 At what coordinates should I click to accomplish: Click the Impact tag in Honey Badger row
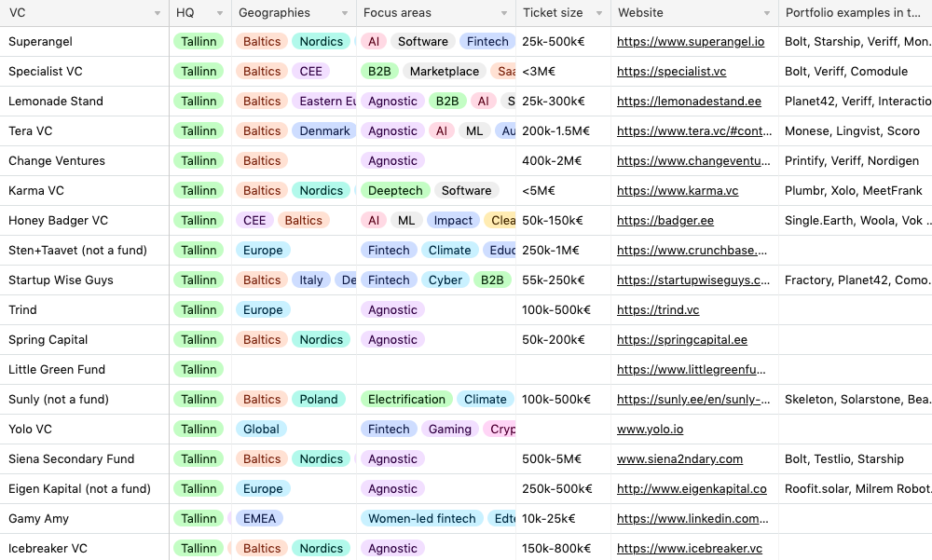pyautogui.click(x=453, y=220)
